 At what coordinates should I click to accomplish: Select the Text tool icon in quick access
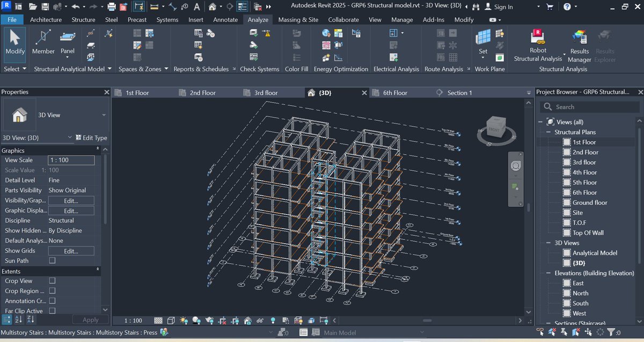(x=197, y=7)
